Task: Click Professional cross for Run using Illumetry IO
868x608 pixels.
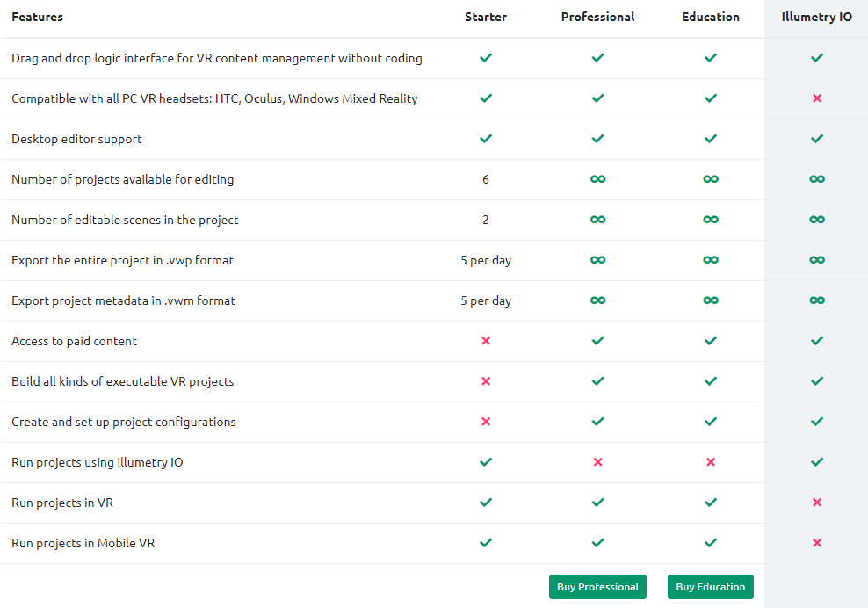Action: 598,462
